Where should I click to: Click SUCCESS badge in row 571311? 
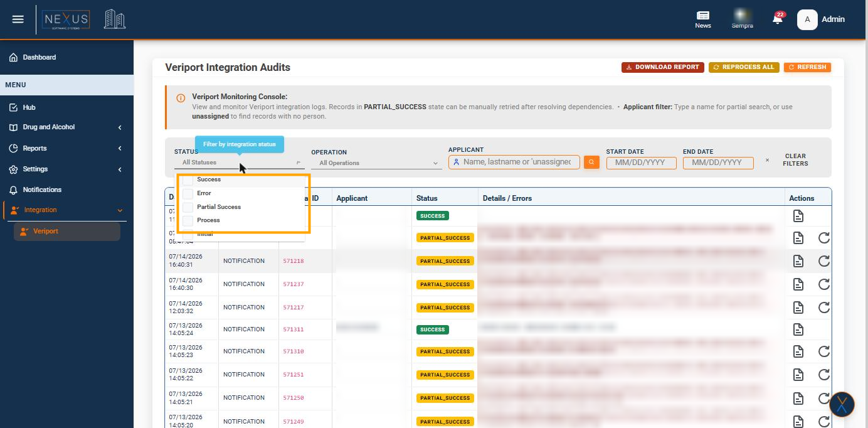[432, 329]
